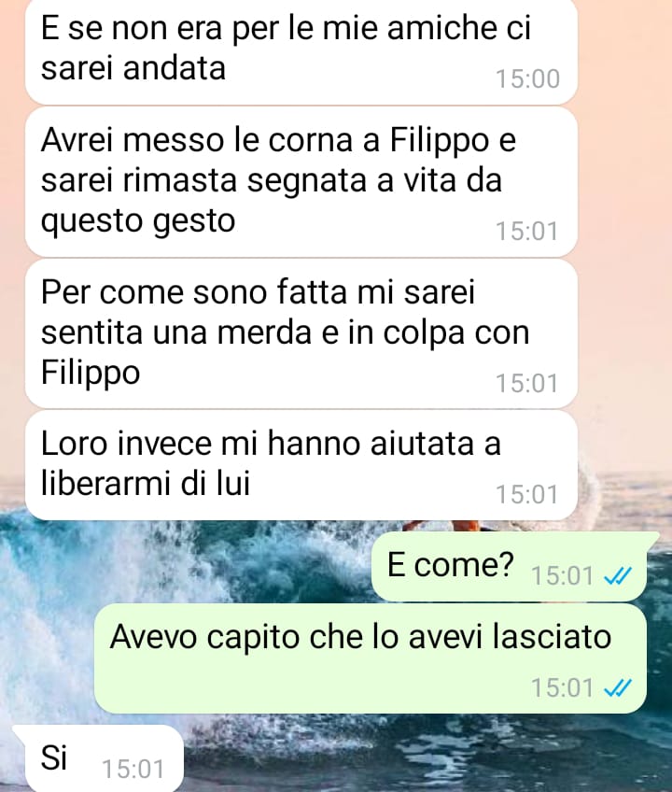Screen dimensions: 672x792
Task: Tap the 15:01 timestamp under 'questo gesto'
Action: 526,232
